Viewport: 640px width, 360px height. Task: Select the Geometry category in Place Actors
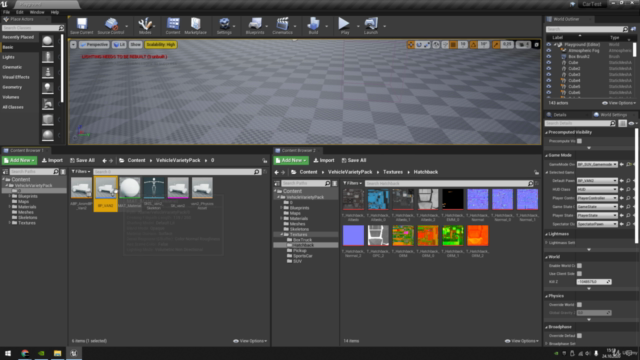[x=12, y=87]
